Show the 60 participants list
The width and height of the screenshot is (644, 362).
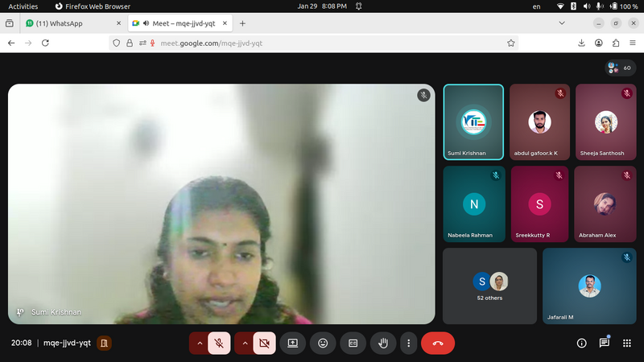(620, 68)
